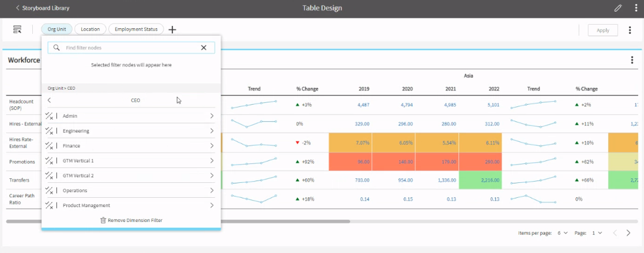Open the filter bar more options menu
The height and width of the screenshot is (253, 644).
click(x=630, y=30)
